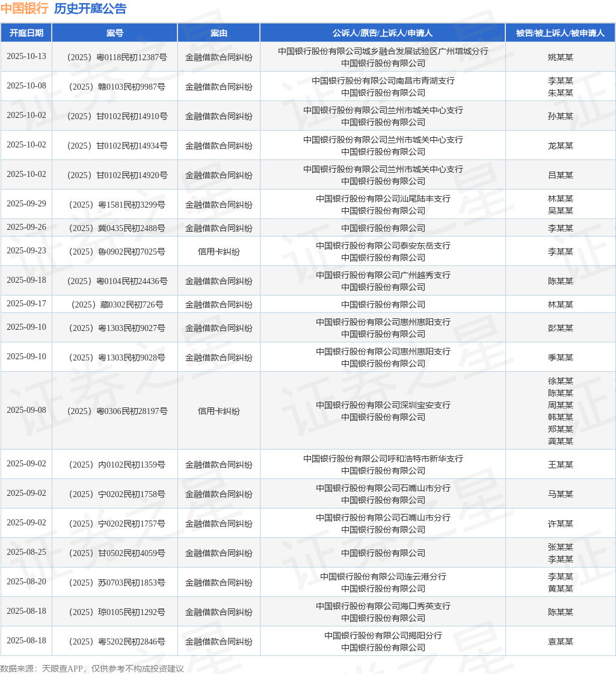This screenshot has height=674, width=616.
Task: Click plaintiff 泰安东岳支行
Action: pyautogui.click(x=383, y=246)
